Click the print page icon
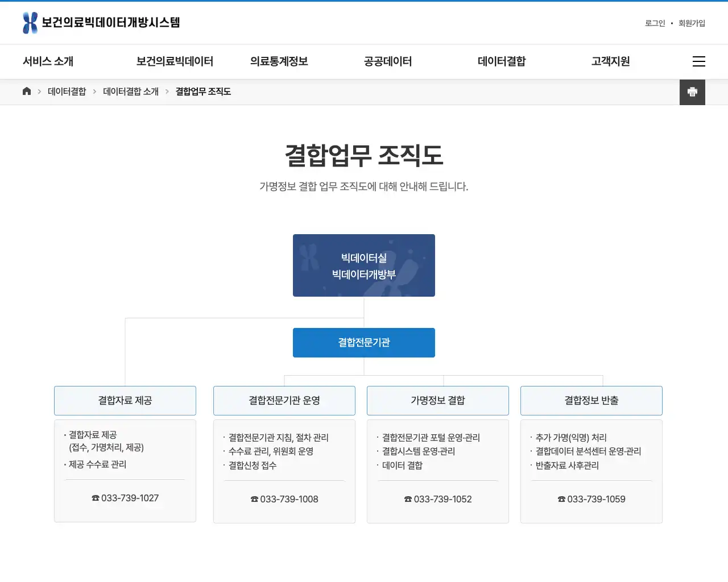728x582 pixels. [x=692, y=92]
